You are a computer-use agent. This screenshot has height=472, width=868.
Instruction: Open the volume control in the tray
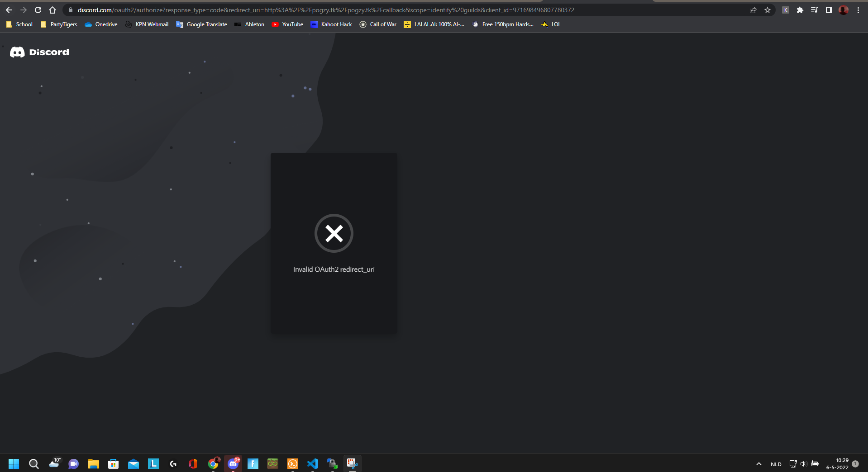click(x=803, y=464)
